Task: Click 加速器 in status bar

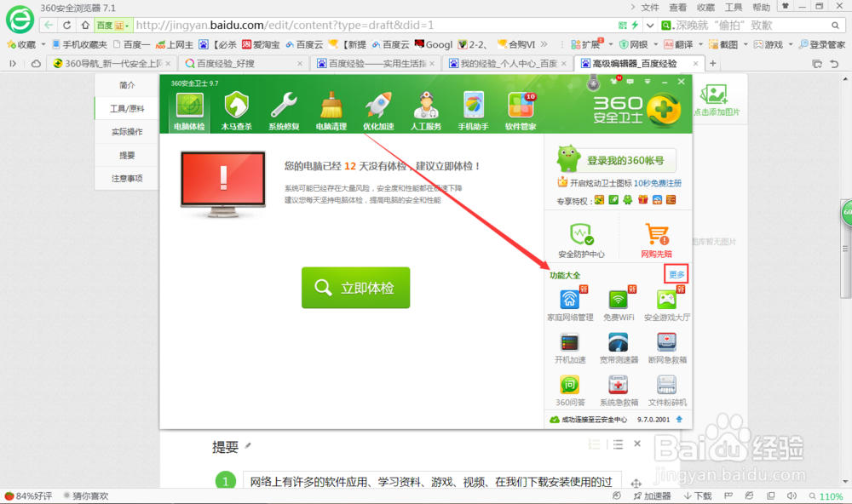Action: point(652,495)
